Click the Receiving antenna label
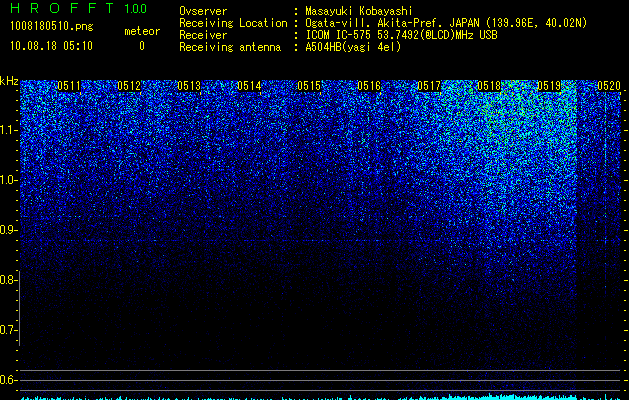629x400 pixels. point(230,47)
